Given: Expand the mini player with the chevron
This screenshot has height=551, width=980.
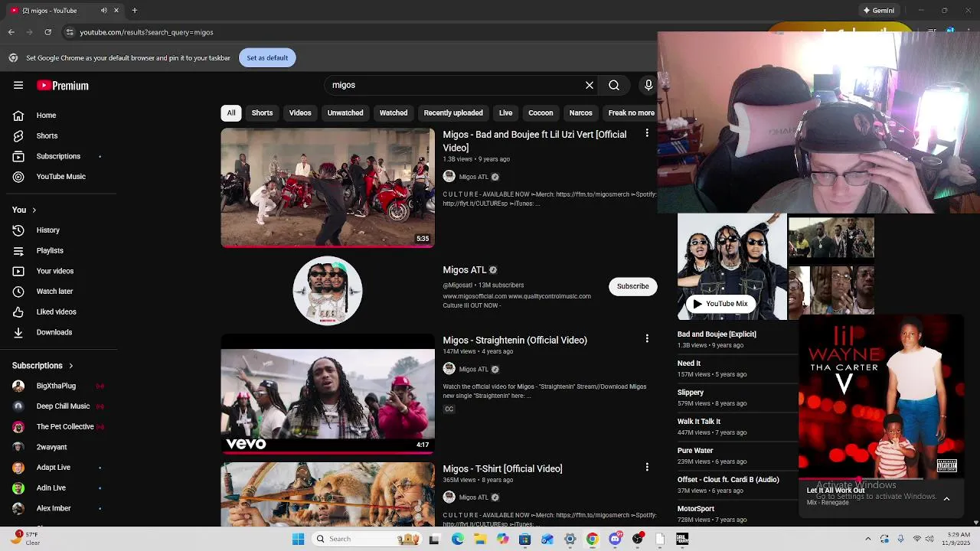Looking at the screenshot, I should [946, 499].
